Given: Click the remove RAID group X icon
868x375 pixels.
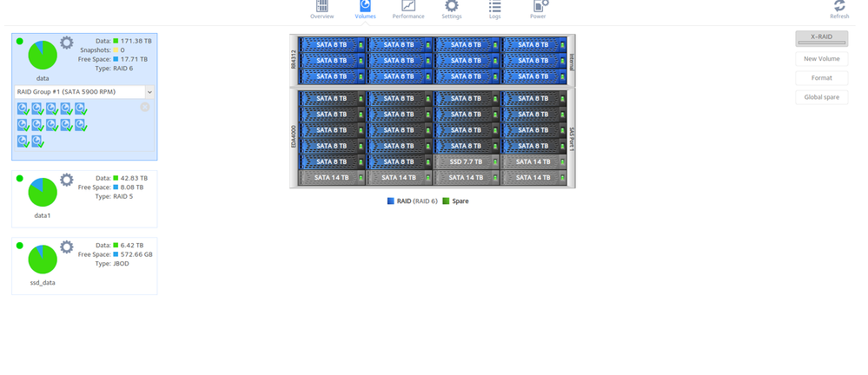Looking at the screenshot, I should 145,108.
